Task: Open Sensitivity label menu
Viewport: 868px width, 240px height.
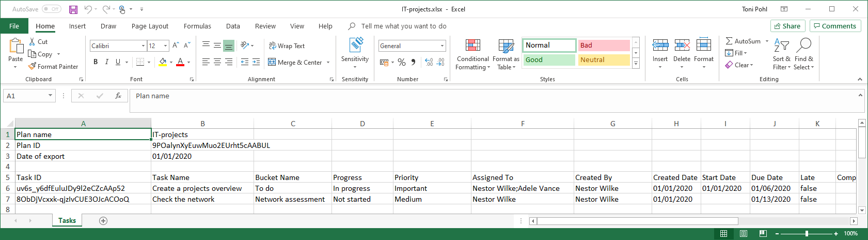Action: tap(355, 53)
